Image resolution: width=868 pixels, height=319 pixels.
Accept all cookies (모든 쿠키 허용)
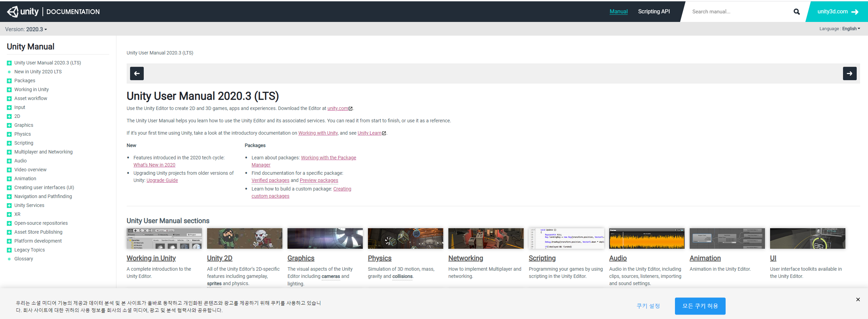click(x=700, y=306)
